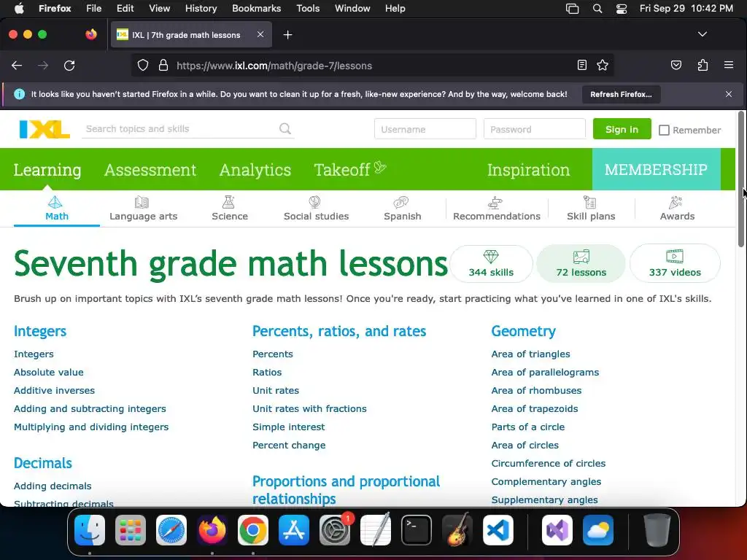Open the Inspiration tab
This screenshot has height=560, width=747.
click(528, 169)
